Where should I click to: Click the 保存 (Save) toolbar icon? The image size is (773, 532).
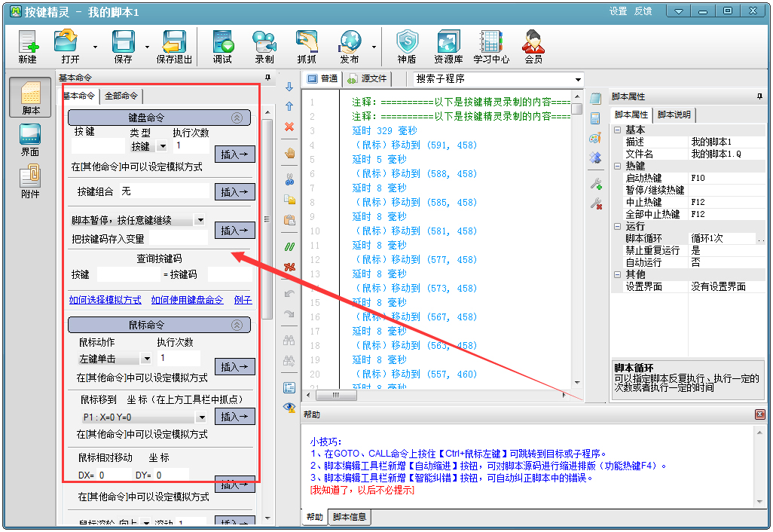(124, 47)
